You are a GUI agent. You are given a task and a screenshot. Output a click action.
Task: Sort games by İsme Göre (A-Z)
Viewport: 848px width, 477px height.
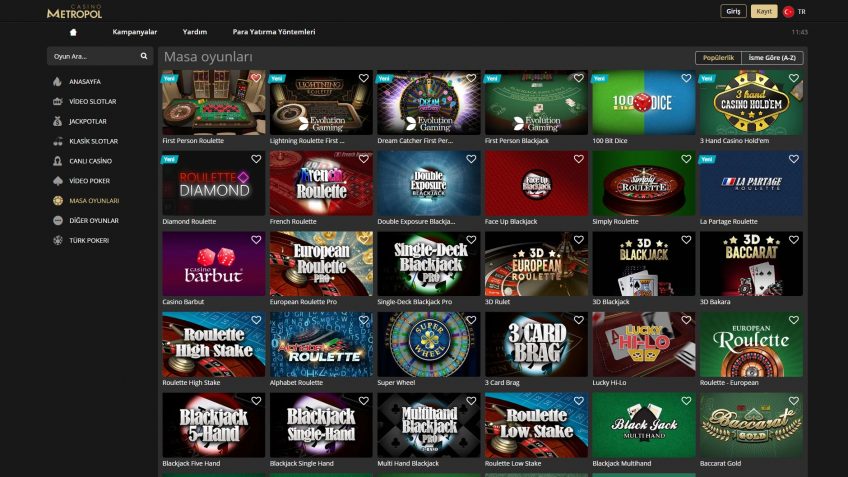[x=774, y=58]
